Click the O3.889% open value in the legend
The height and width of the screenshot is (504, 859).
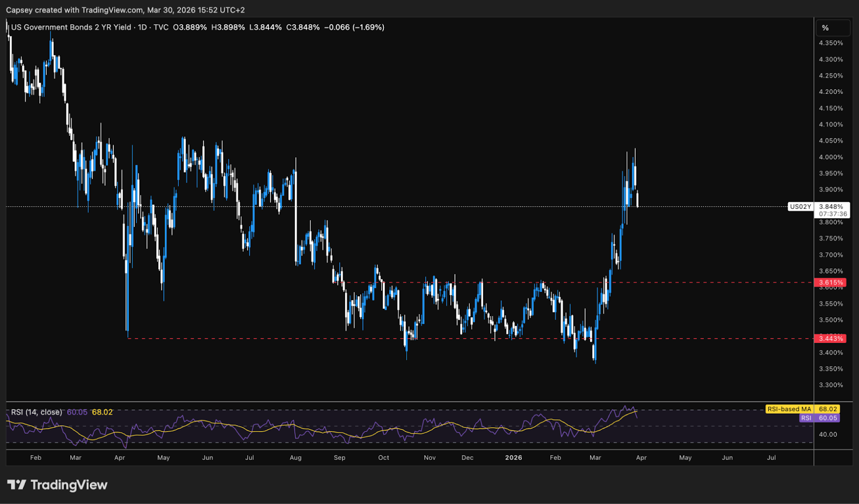coord(191,27)
